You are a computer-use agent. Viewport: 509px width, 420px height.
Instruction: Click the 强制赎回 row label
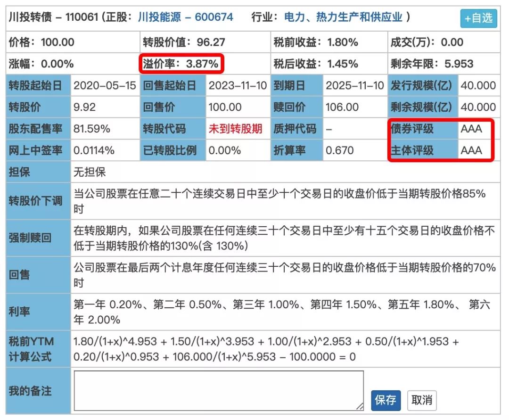[x=38, y=238]
